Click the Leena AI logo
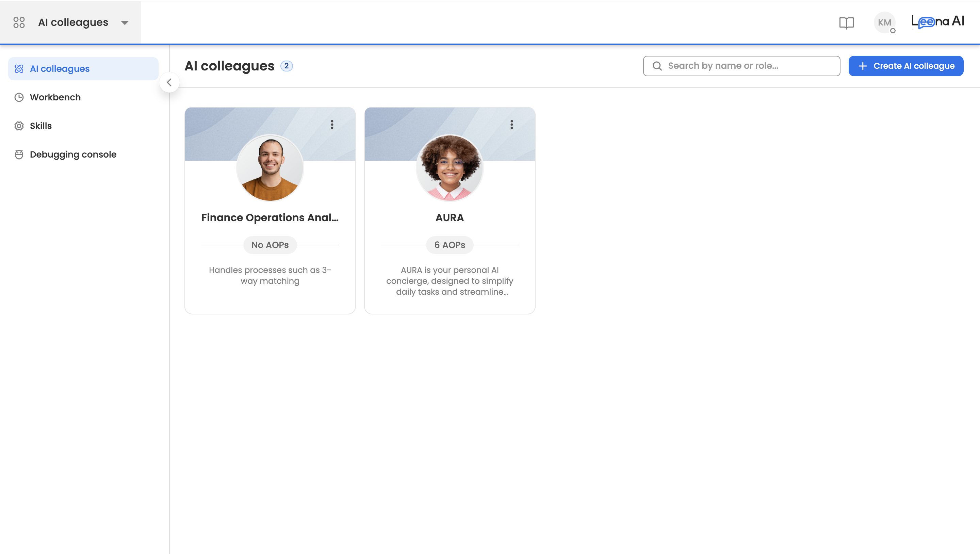The image size is (980, 554). (937, 22)
